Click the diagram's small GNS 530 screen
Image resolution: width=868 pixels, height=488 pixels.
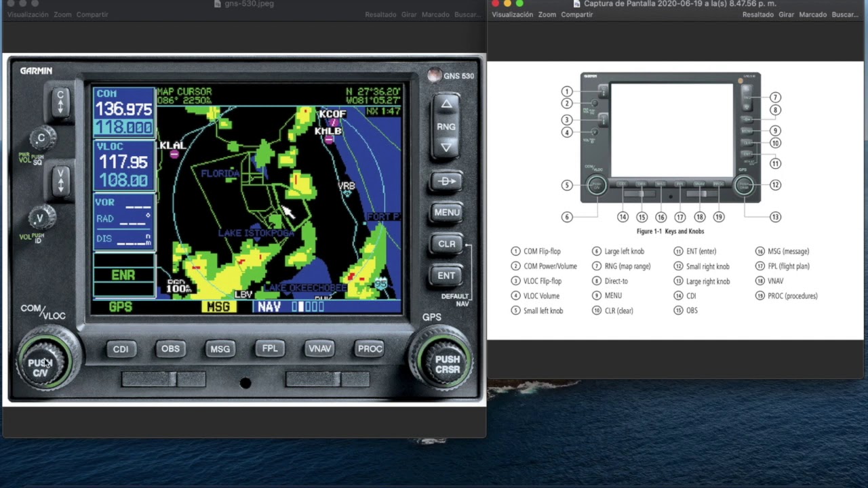(x=672, y=130)
